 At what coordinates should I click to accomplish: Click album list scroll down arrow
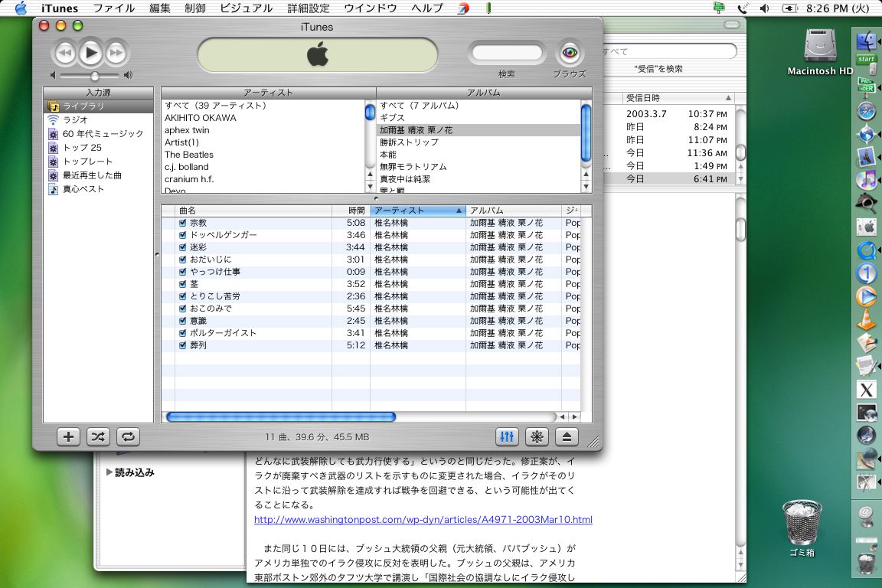tap(586, 187)
